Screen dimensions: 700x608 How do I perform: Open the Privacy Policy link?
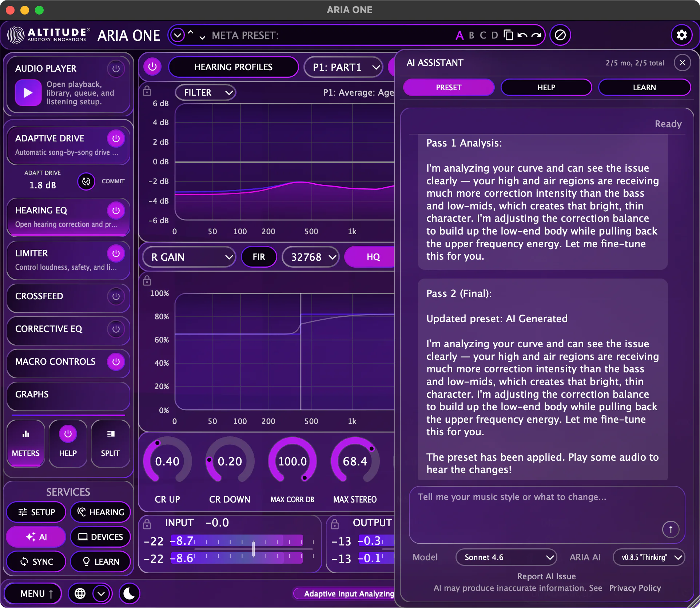(x=635, y=588)
